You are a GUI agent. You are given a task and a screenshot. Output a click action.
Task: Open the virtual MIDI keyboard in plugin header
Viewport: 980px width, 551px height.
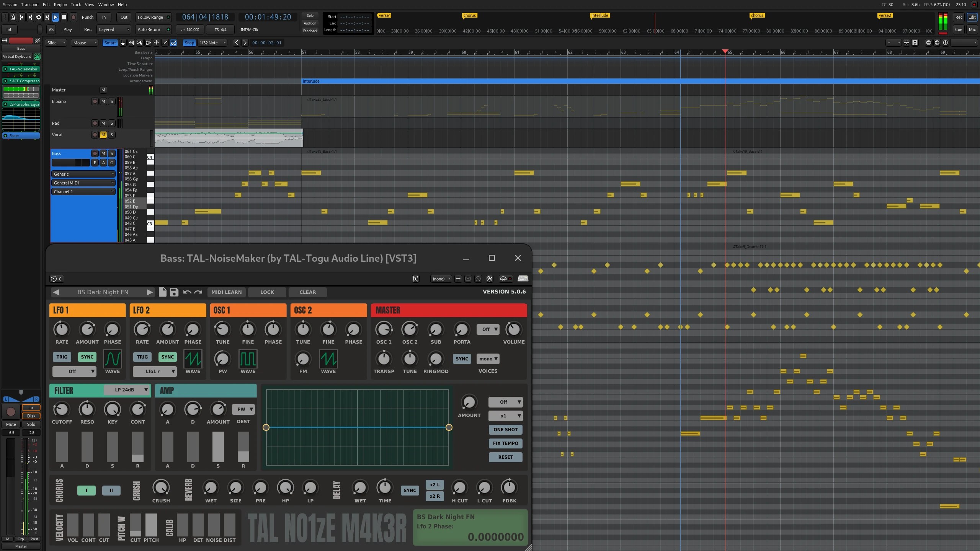coord(523,279)
